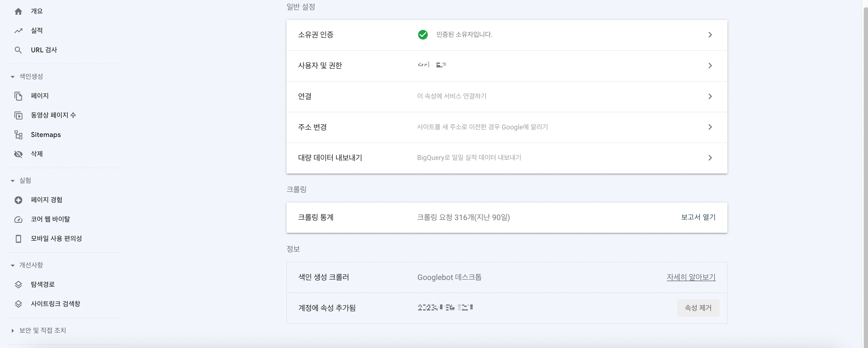Select the 실적 performance chart icon
This screenshot has width=868, height=348.
18,30
